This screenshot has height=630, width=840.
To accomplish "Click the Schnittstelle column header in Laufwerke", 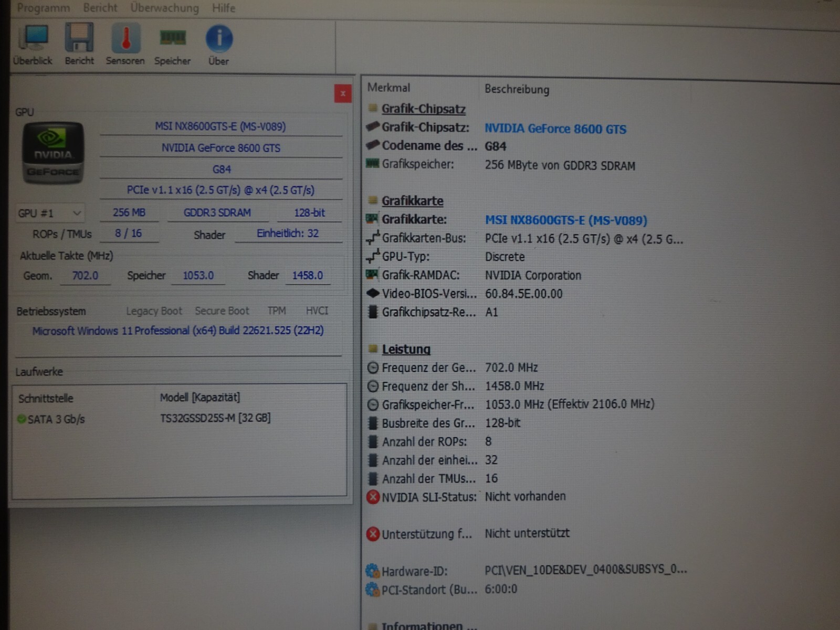I will 46,398.
